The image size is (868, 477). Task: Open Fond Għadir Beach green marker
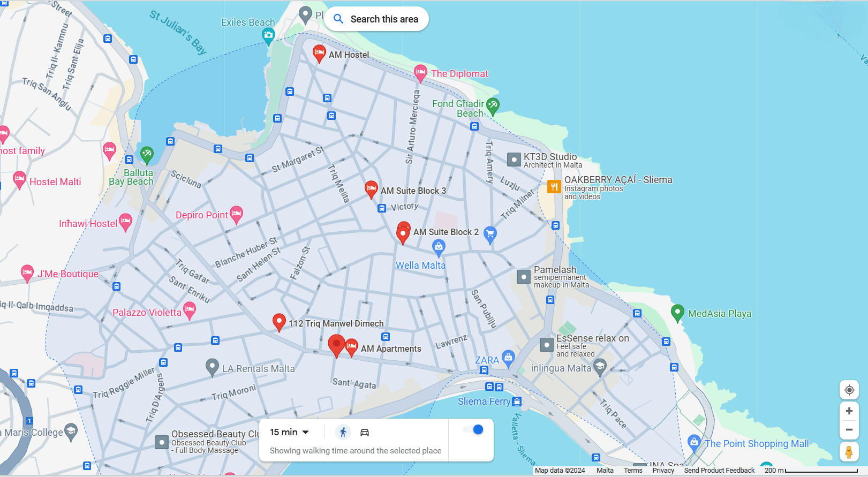pos(493,106)
